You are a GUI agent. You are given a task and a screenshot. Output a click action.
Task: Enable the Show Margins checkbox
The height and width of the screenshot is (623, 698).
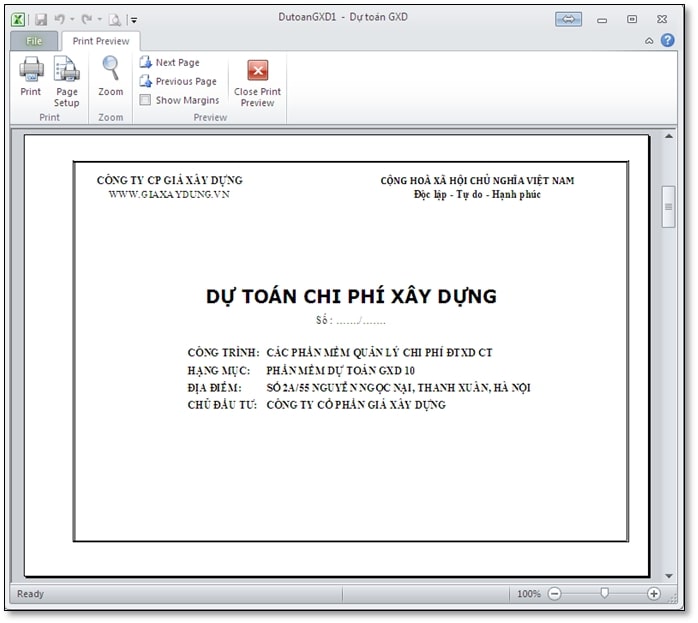[x=146, y=100]
